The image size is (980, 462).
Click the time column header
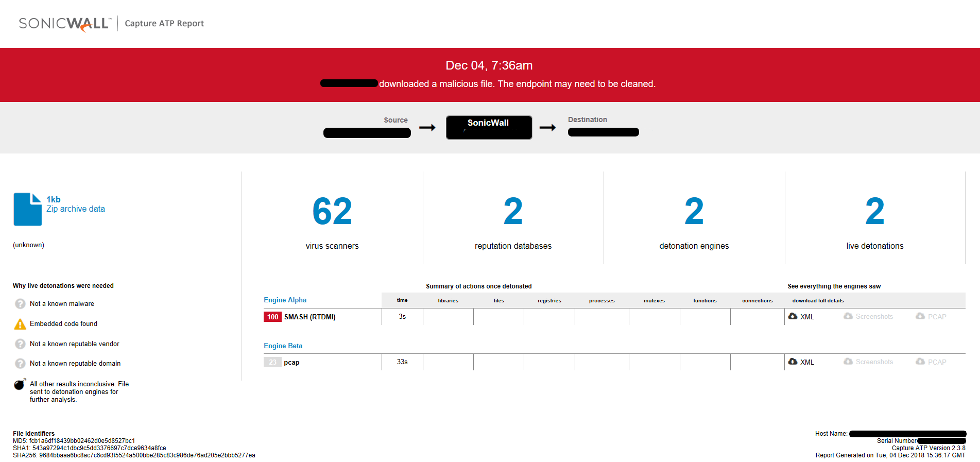(x=402, y=300)
